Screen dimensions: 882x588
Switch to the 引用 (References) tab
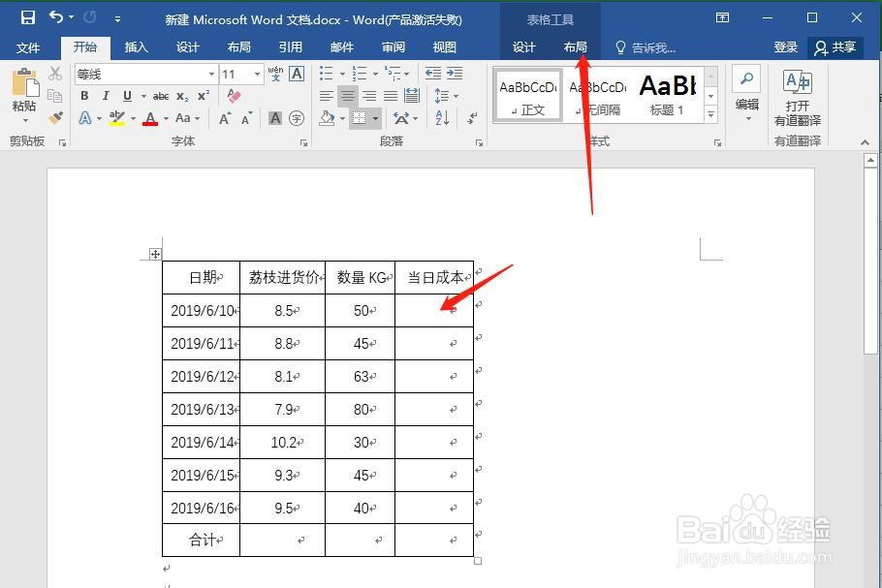coord(290,47)
